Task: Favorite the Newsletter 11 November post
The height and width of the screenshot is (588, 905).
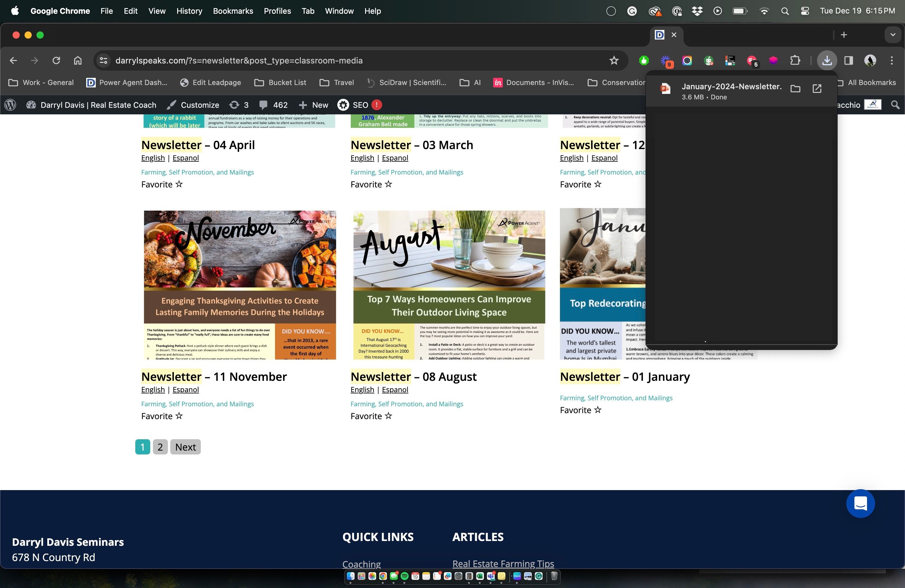Action: (179, 416)
